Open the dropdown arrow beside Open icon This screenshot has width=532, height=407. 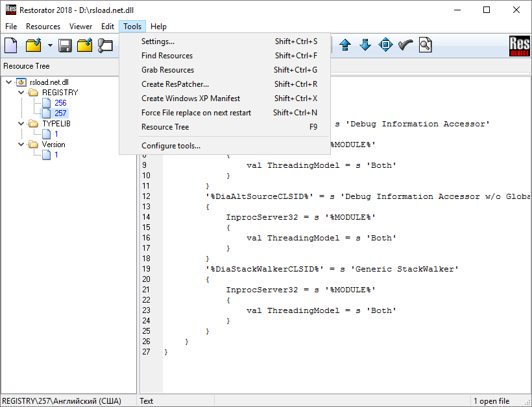50,45
